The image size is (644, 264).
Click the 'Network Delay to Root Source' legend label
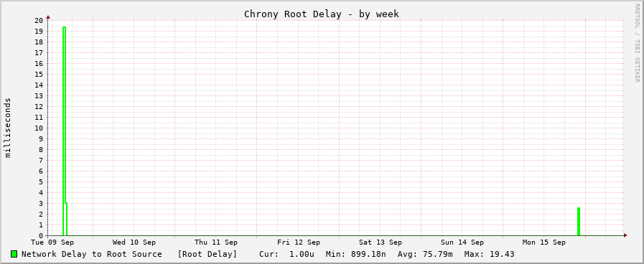coord(92,254)
